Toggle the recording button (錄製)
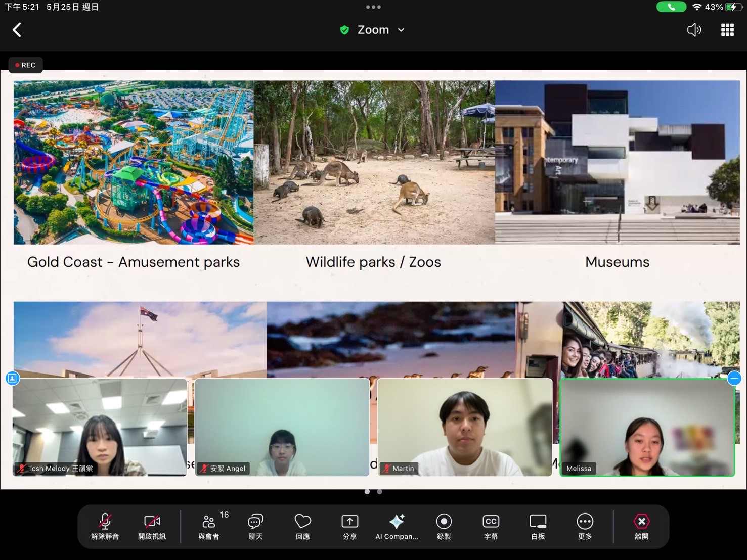 tap(444, 526)
